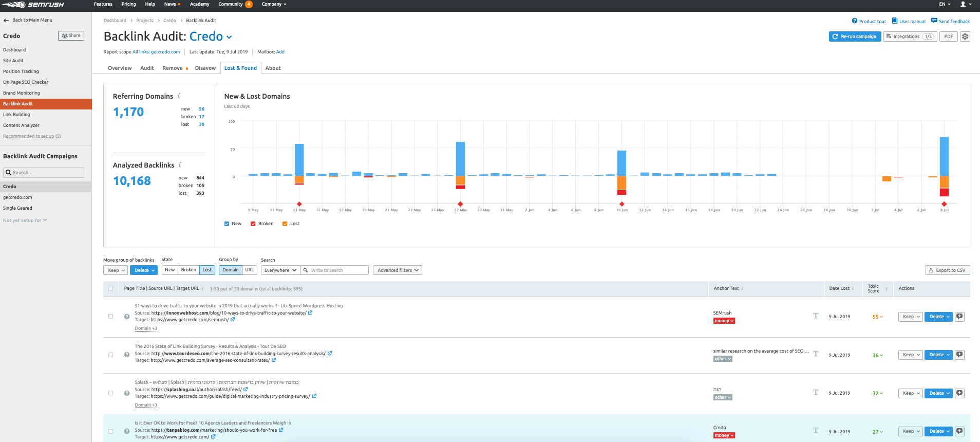The height and width of the screenshot is (442, 980).
Task: Click the question mark icon for innoxwebhost row
Action: [x=127, y=317]
